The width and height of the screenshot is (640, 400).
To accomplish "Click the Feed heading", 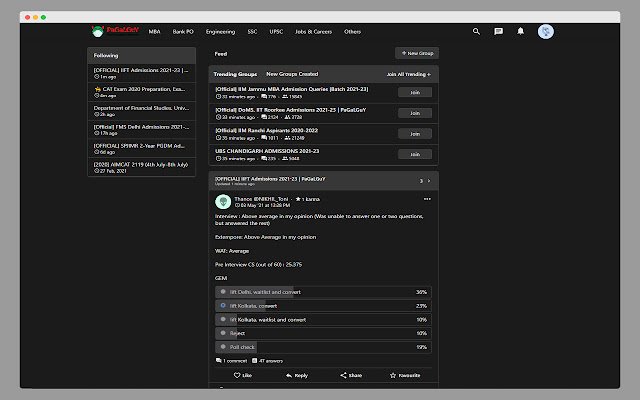I will [x=221, y=54].
